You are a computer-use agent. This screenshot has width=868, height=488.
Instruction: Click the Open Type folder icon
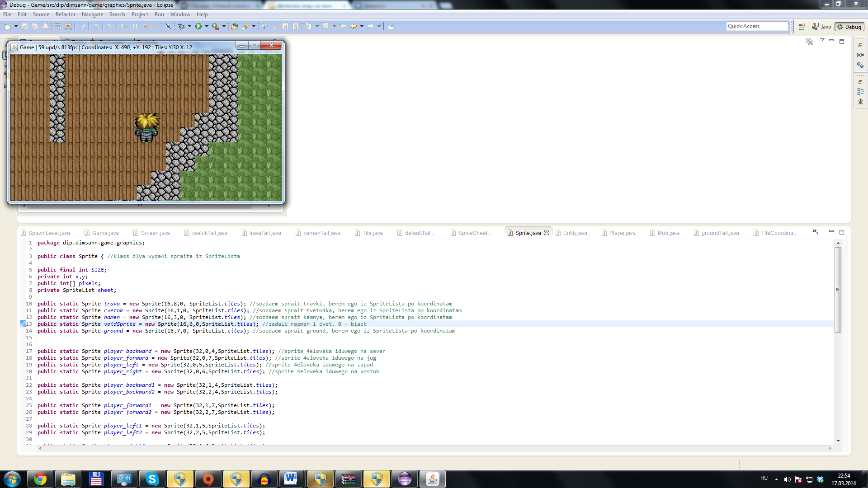pyautogui.click(x=234, y=26)
